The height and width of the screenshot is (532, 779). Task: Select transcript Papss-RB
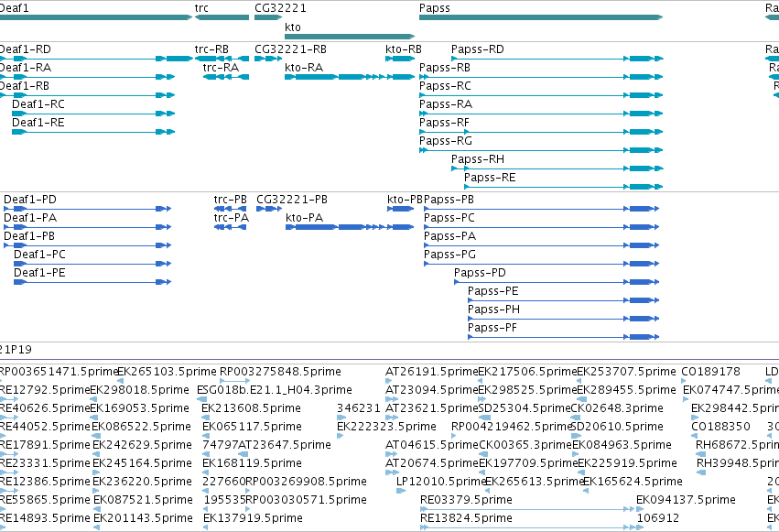click(x=541, y=77)
